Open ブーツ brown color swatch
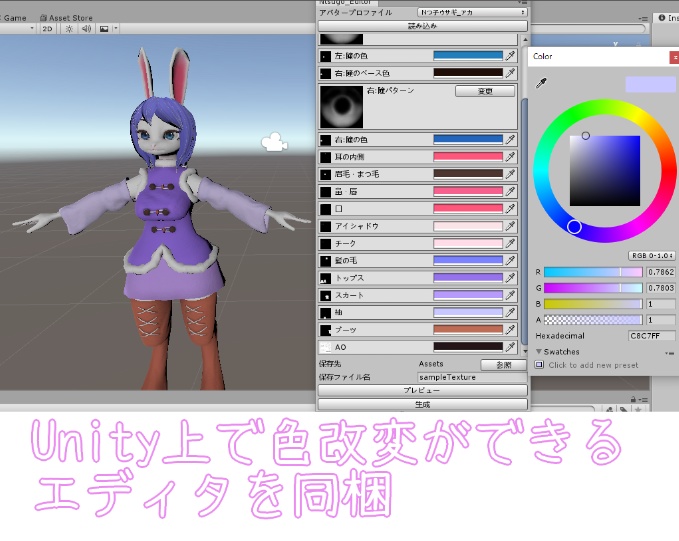 point(468,329)
